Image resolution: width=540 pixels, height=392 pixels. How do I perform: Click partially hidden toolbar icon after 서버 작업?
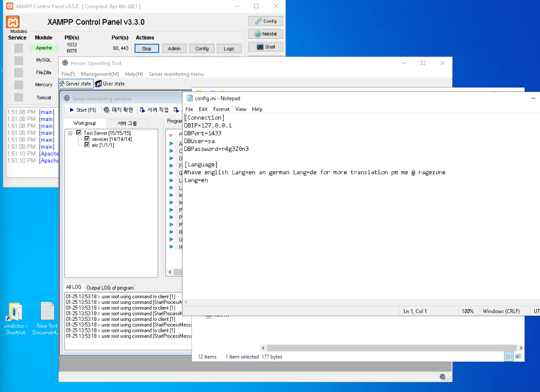coord(176,110)
